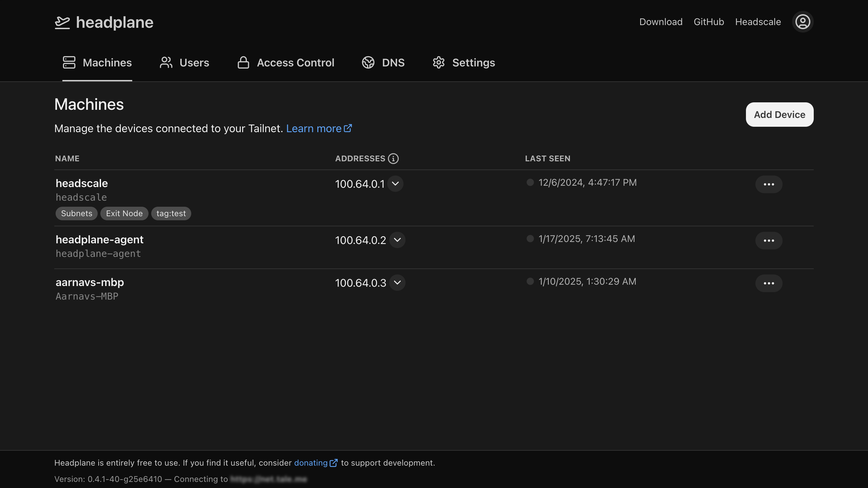Screen dimensions: 868x488
Task: Open options menu for headscale machine
Action: pos(769,184)
